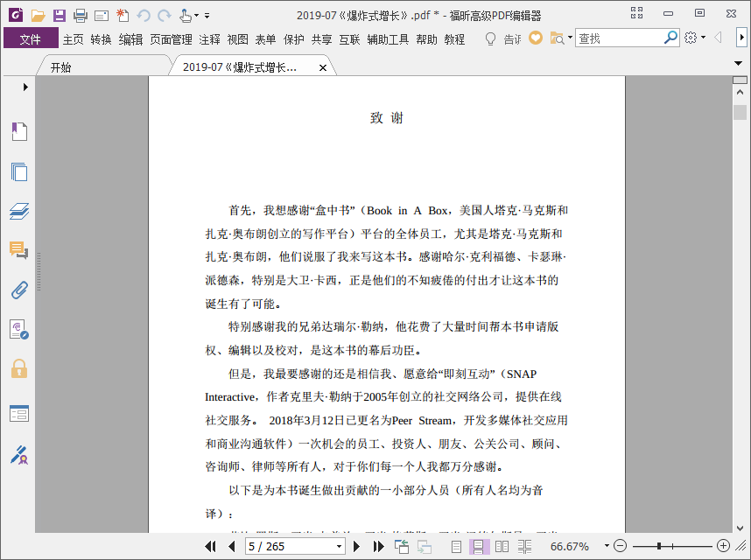Expand ribbon overflow right arrow
751x560 pixels.
(741, 38)
